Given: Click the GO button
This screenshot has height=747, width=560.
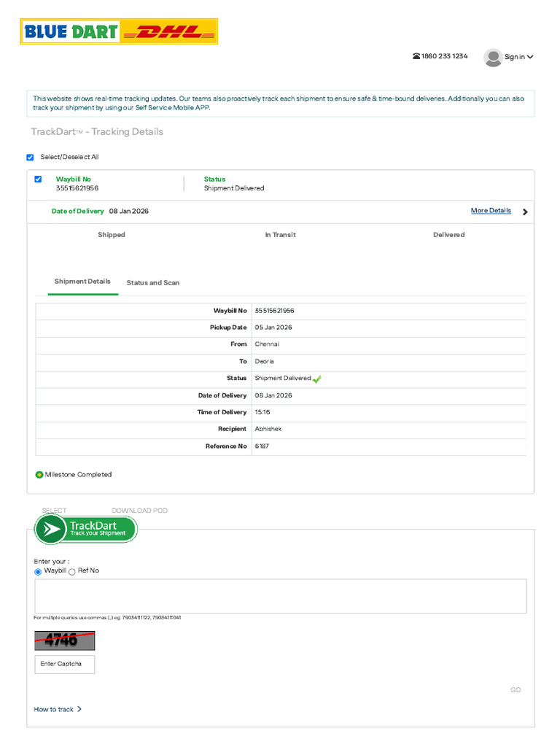Looking at the screenshot, I should [516, 689].
